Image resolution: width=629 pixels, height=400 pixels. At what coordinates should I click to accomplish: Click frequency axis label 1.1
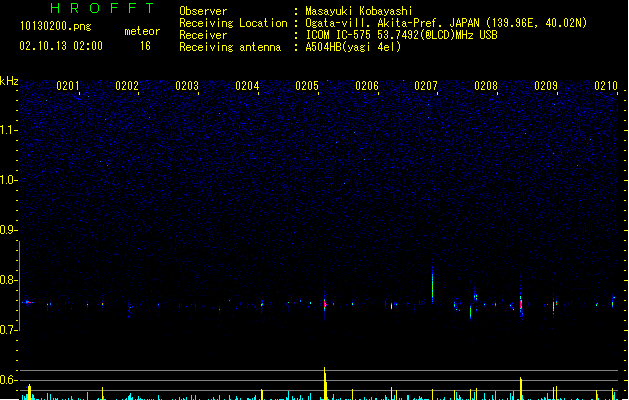tap(8, 130)
